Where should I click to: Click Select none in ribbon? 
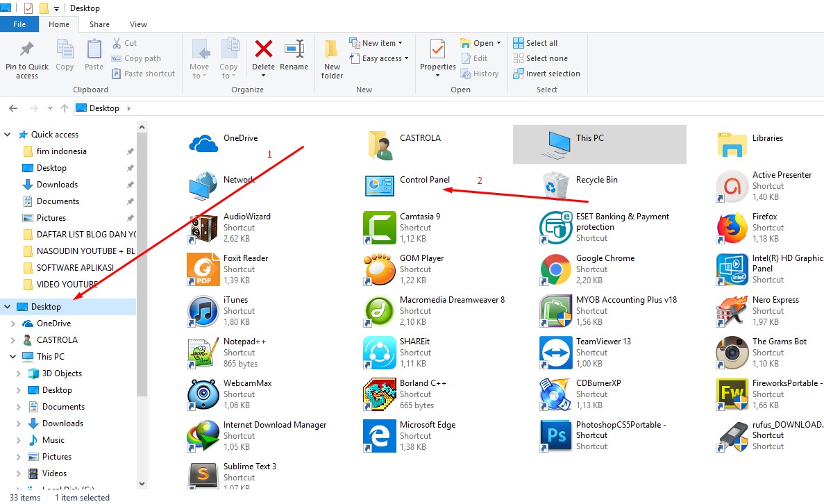tap(540, 58)
